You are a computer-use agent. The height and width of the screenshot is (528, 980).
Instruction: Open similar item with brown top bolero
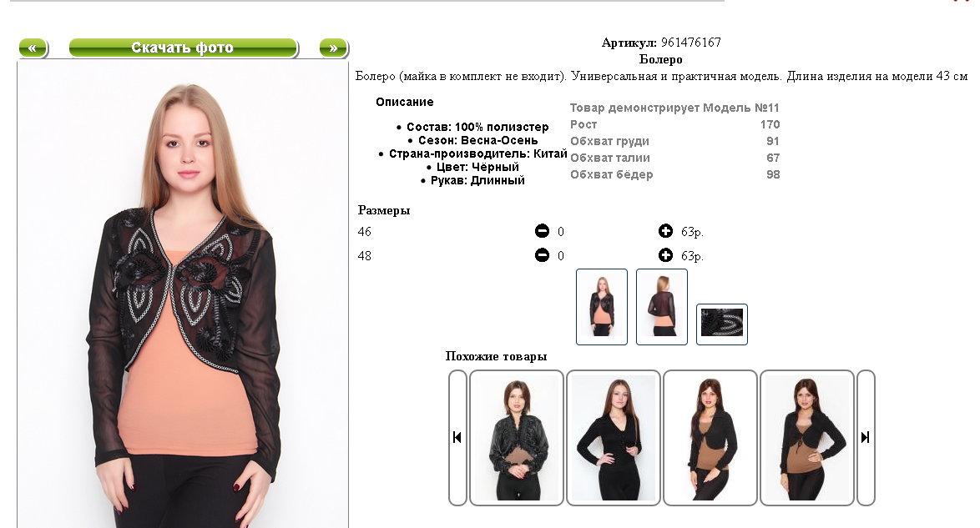coord(710,437)
